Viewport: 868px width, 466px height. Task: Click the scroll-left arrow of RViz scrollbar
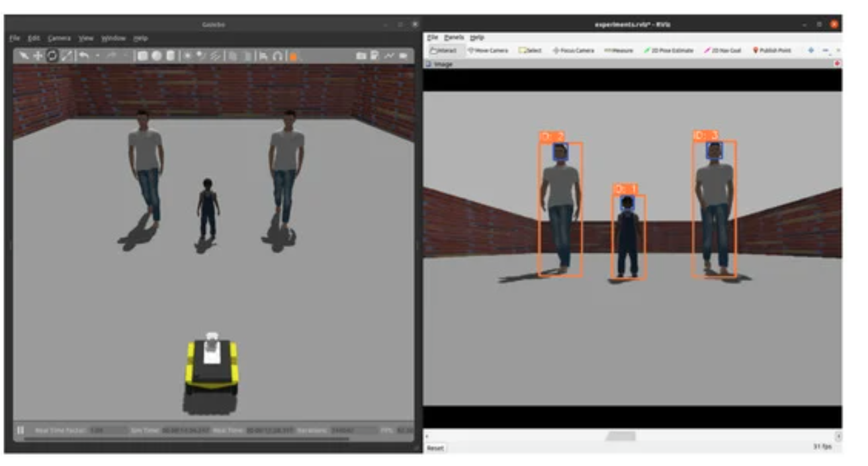427,436
